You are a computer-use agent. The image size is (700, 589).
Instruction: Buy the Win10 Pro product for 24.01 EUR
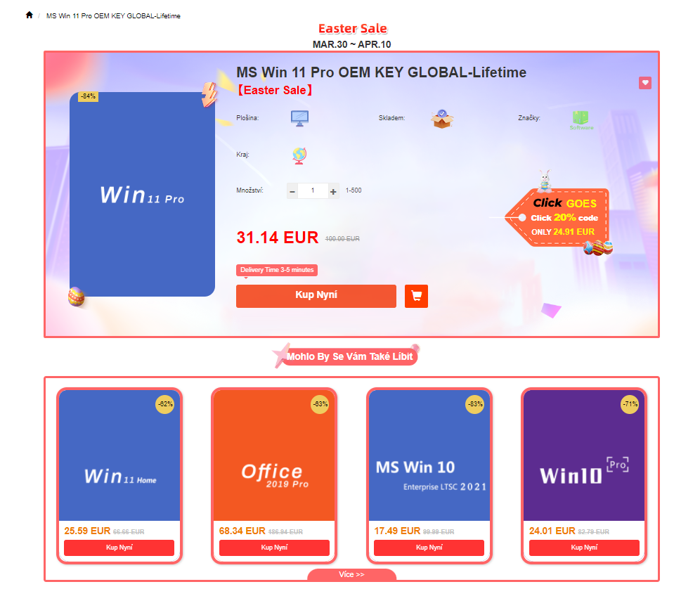(584, 548)
